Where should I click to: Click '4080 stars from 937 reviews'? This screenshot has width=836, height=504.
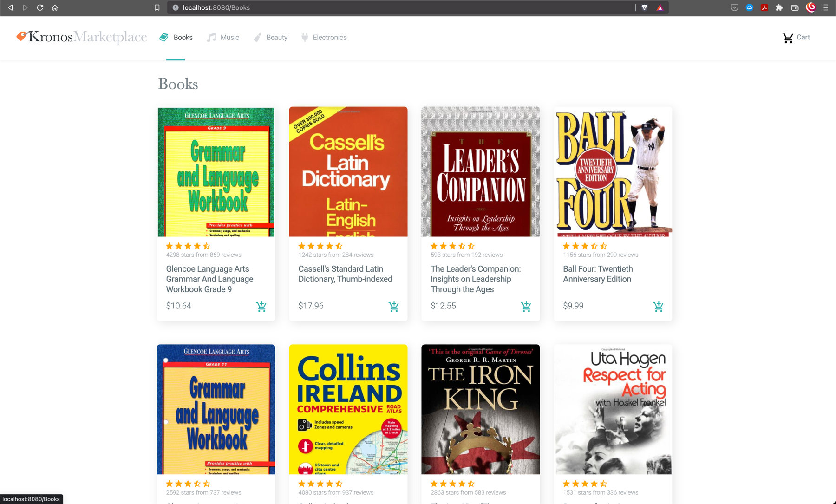tap(336, 493)
